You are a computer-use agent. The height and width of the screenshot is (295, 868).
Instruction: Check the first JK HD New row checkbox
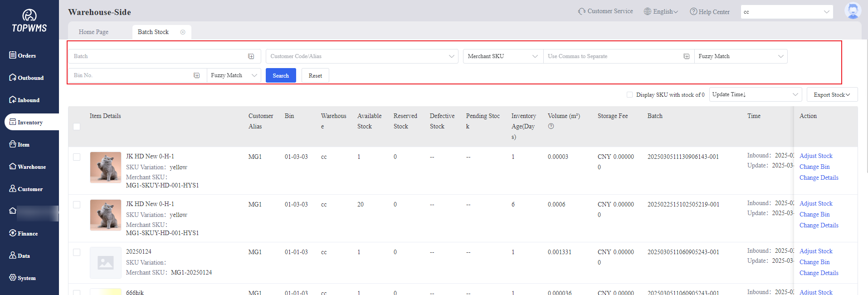[x=77, y=157]
